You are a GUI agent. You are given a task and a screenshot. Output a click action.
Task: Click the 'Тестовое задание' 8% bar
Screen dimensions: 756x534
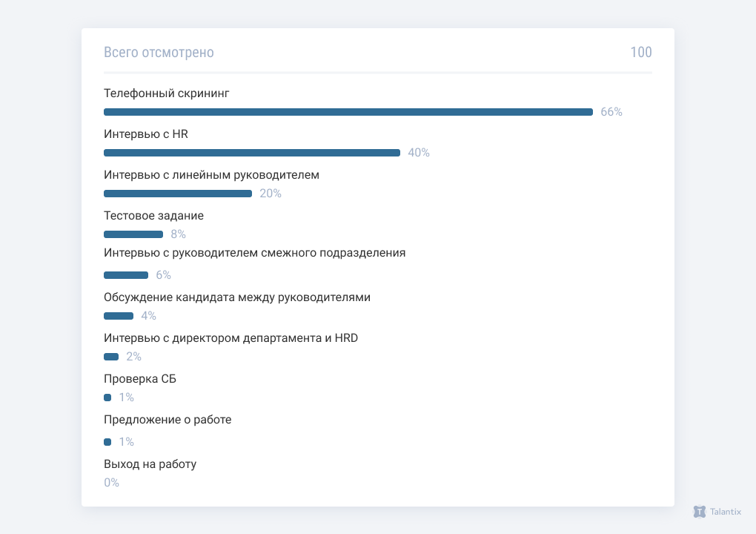[x=133, y=234]
